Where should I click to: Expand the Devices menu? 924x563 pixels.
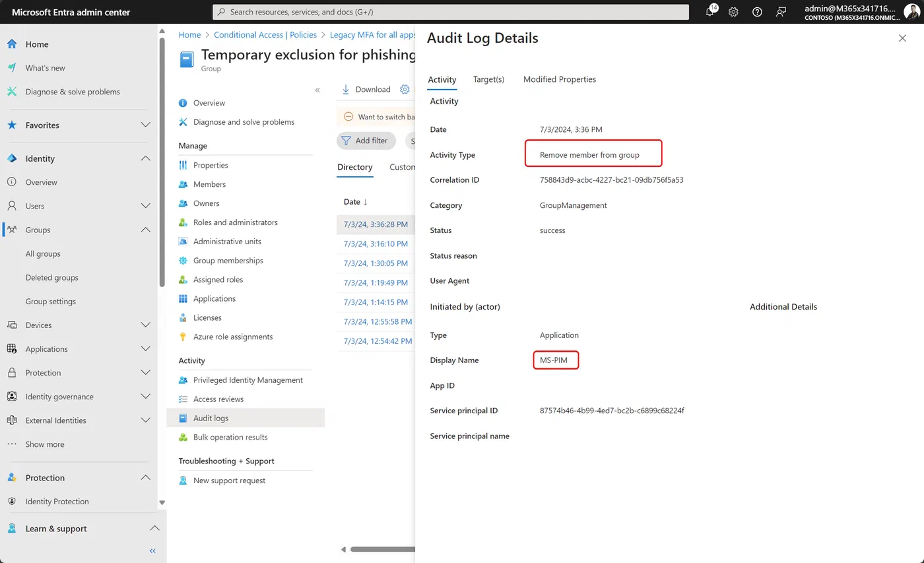point(146,325)
